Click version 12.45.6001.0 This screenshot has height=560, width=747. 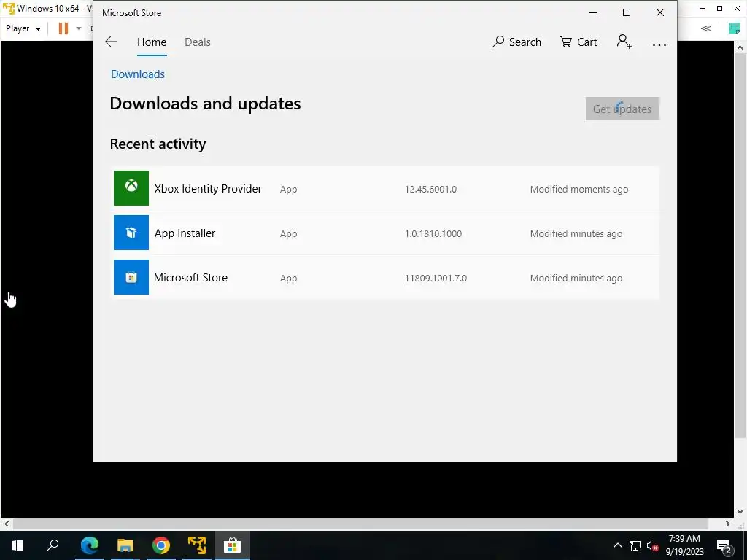tap(430, 189)
